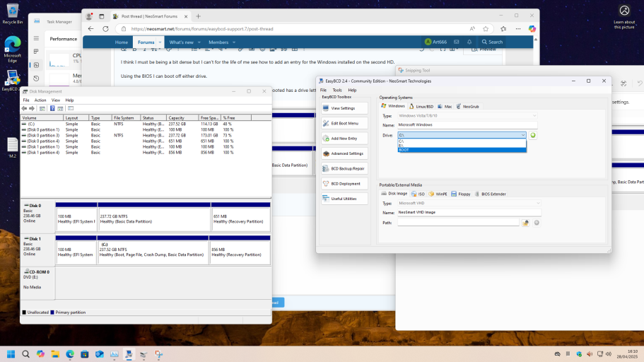Go back in Edge browser
The image size is (644, 362).
[90, 29]
